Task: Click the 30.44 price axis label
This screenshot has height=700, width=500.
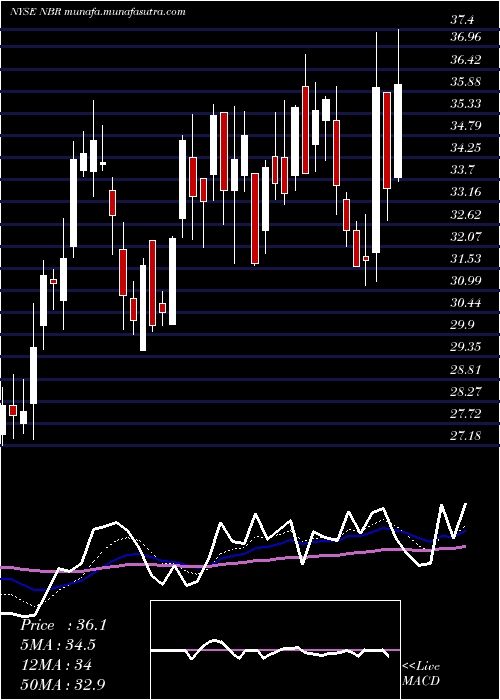Action: [x=466, y=302]
